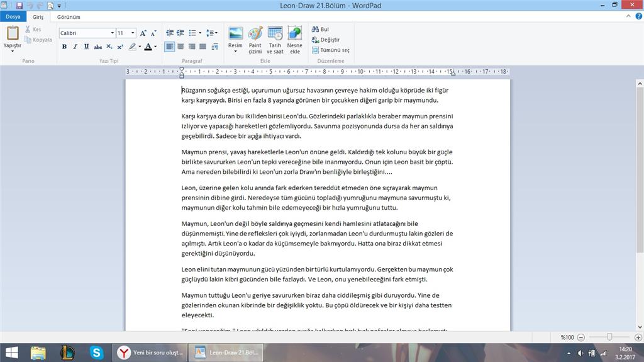
Task: Open the Dosya menu
Action: (x=13, y=17)
